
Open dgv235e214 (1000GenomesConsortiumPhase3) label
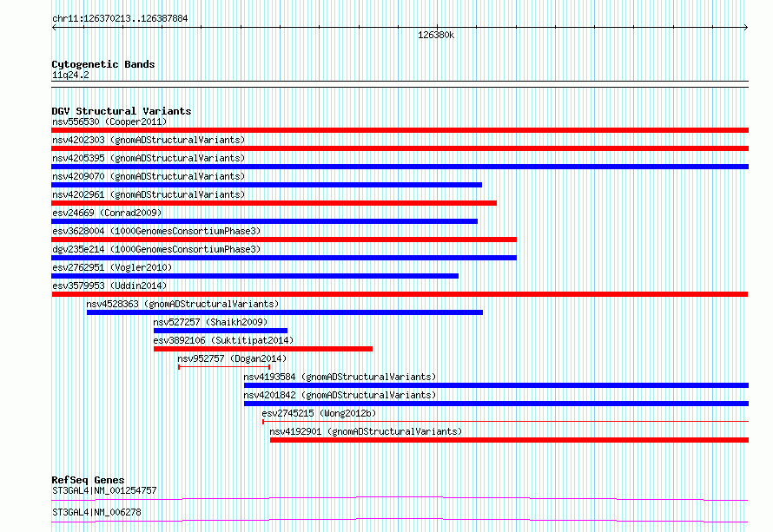(x=156, y=249)
